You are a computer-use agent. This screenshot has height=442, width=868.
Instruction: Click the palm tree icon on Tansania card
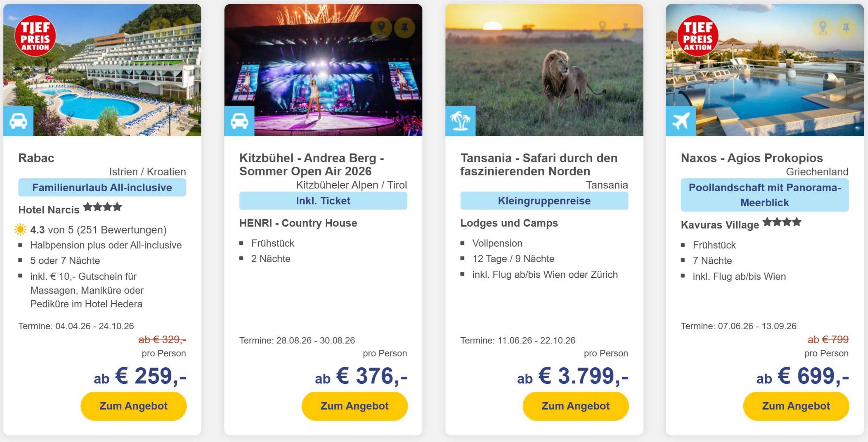click(x=460, y=121)
